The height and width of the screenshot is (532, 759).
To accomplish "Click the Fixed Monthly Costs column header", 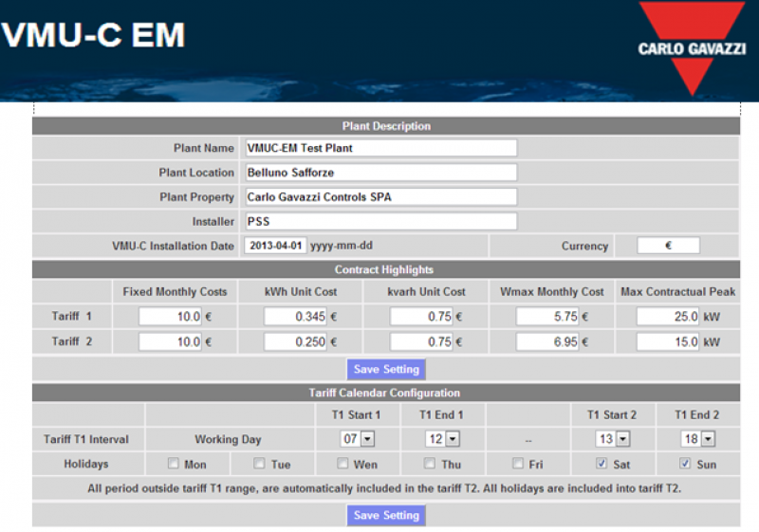I will (x=175, y=292).
